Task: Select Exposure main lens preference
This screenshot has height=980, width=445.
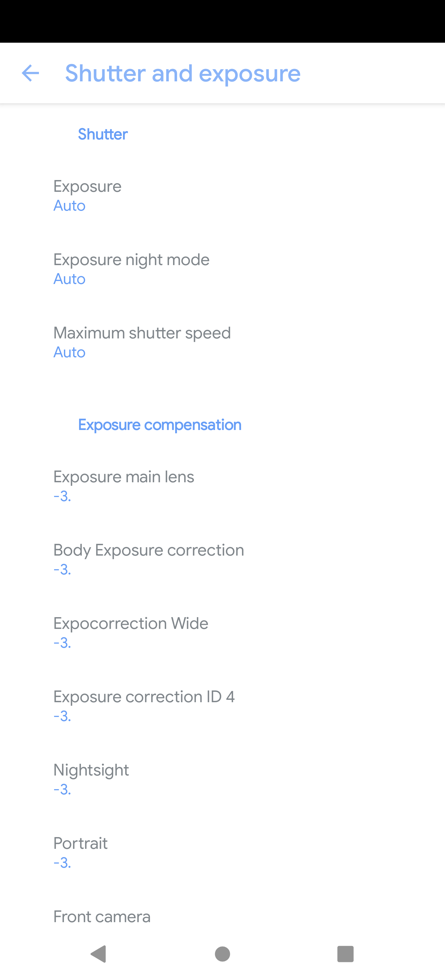Action: 222,486
